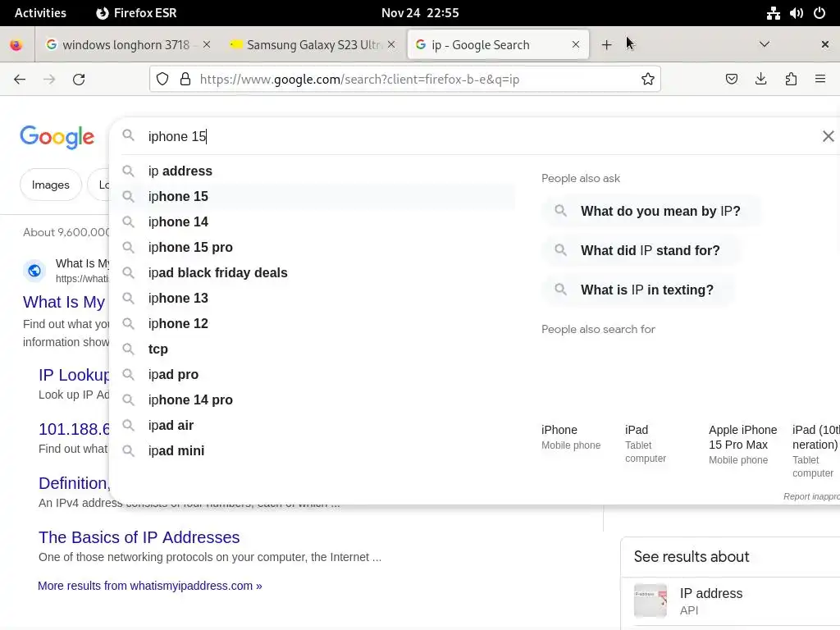Open More results from whatismyipaddress.com

point(150,586)
